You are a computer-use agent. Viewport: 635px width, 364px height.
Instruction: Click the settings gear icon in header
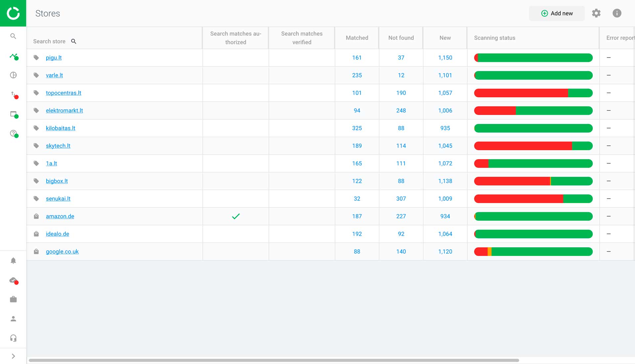[x=596, y=13]
